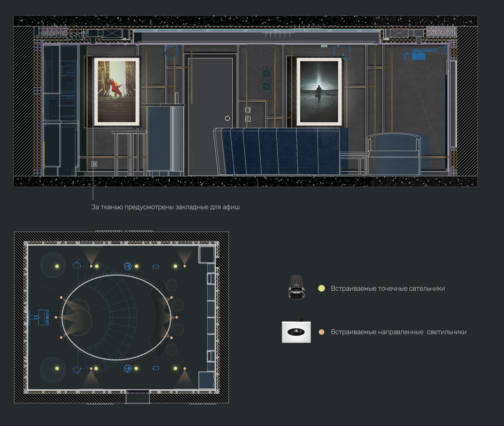Click the upper wall switch beside the door
Screen dimensions: 504x426
pyautogui.click(x=248, y=110)
